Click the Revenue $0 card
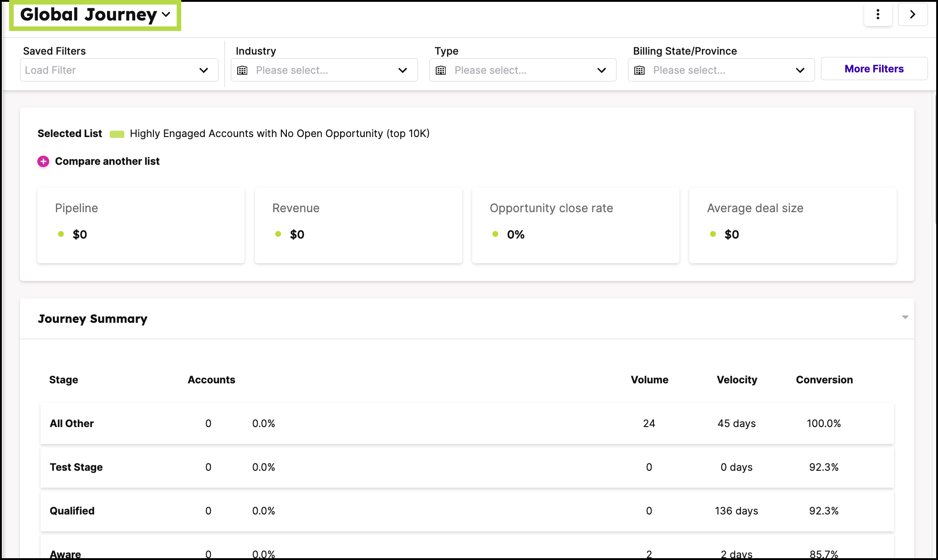This screenshot has width=938, height=560. 358,225
